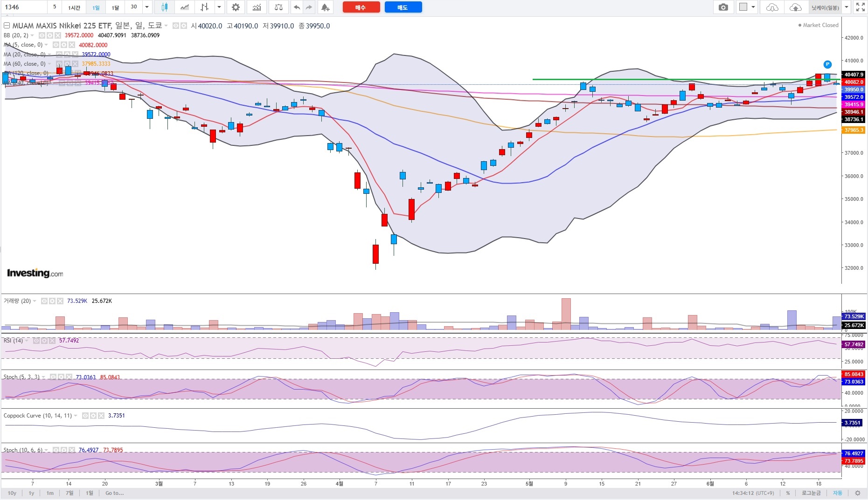The width and height of the screenshot is (868, 500).
Task: Enter fullscreen mode using expand arrows
Action: pos(861,7)
